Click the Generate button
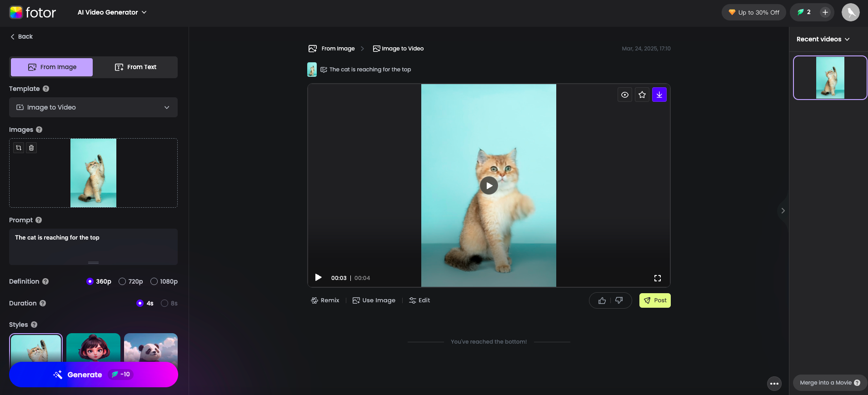 [94, 375]
